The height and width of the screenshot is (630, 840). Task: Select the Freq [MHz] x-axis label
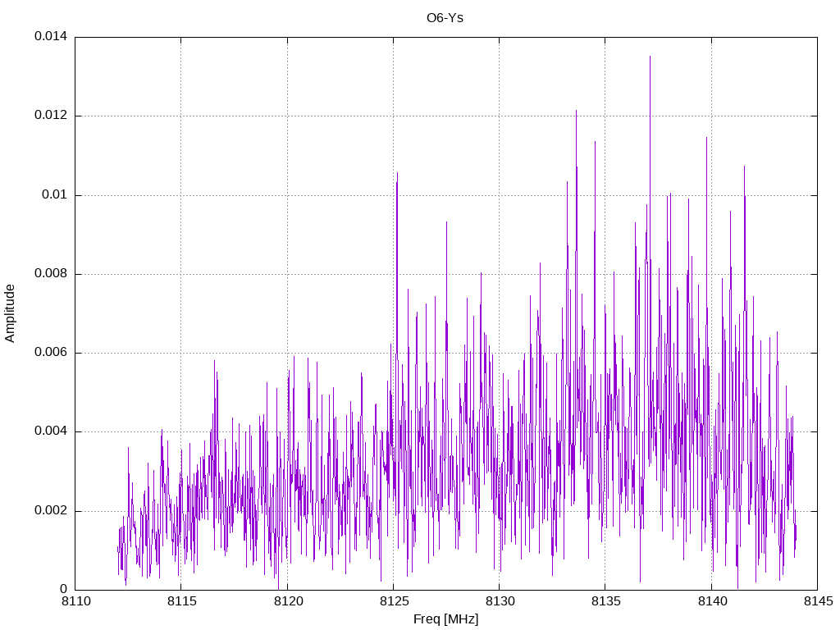click(445, 619)
